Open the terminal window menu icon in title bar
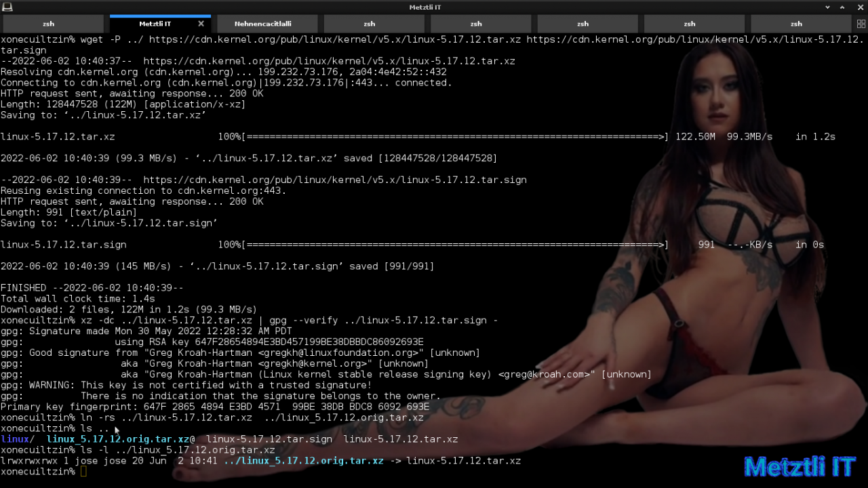 (x=7, y=7)
